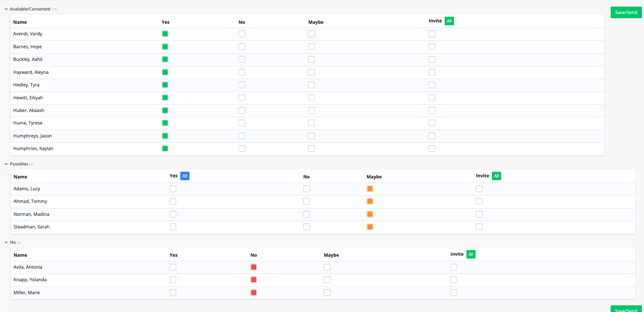Image resolution: width=644 pixels, height=312 pixels.
Task: Select Maybe for Miller, Marie
Action: point(327,293)
